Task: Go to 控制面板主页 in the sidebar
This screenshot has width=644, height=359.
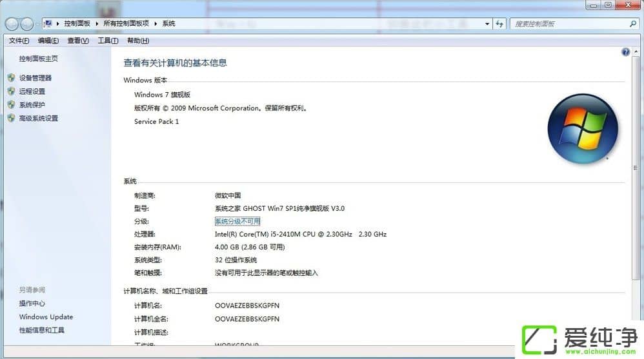Action: (x=39, y=59)
